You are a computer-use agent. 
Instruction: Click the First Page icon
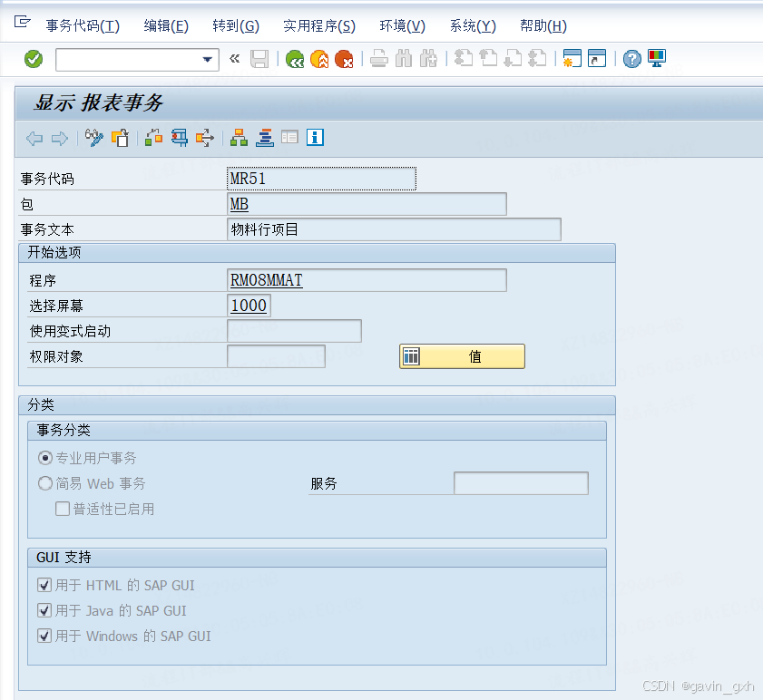[464, 59]
